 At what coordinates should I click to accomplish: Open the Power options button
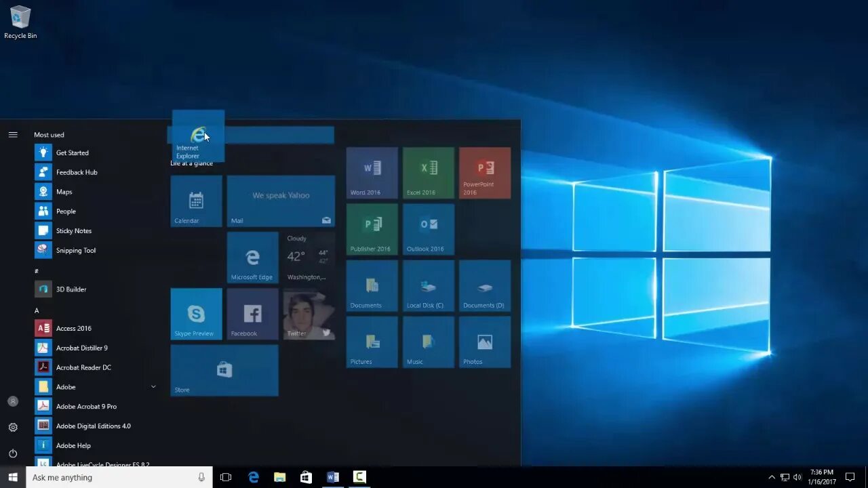coord(13,453)
